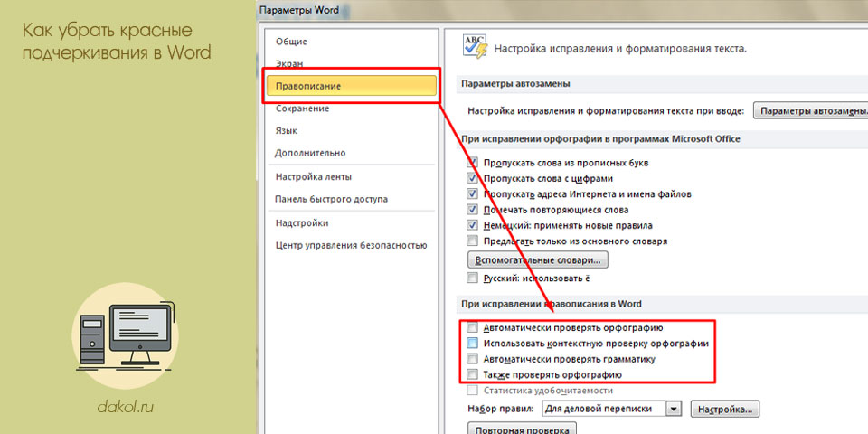The height and width of the screenshot is (434, 868).
Task: Click the Параметры Word window title
Action: tap(299, 10)
